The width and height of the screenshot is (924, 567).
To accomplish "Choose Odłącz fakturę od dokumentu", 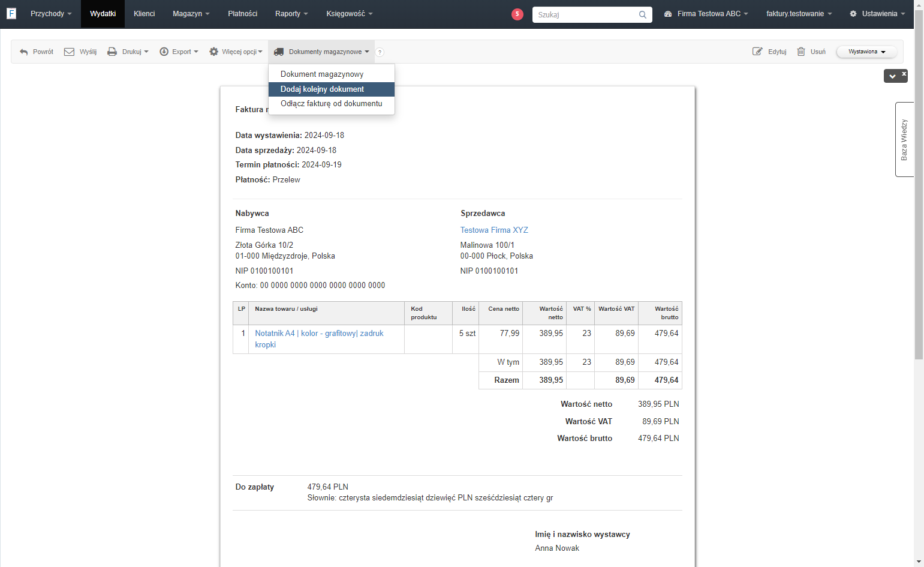I will pyautogui.click(x=332, y=103).
